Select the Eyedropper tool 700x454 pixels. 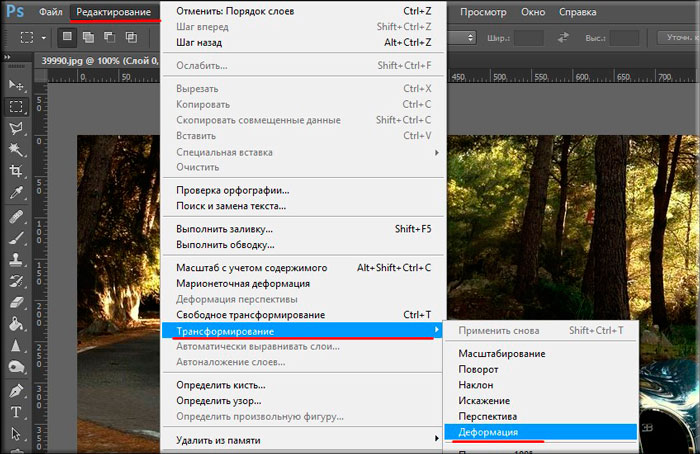pyautogui.click(x=16, y=192)
